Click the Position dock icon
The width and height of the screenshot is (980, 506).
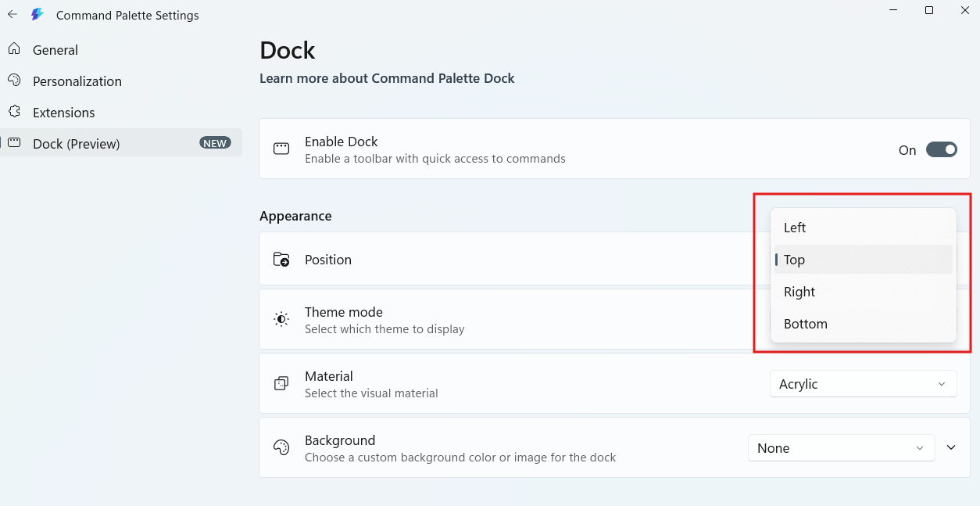pos(281,259)
